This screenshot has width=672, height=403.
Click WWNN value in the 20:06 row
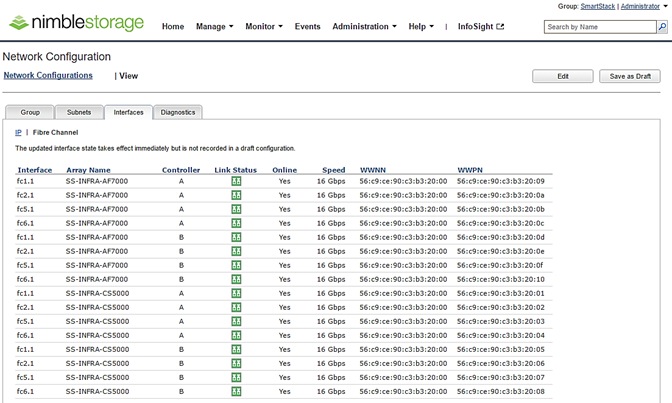tap(403, 364)
